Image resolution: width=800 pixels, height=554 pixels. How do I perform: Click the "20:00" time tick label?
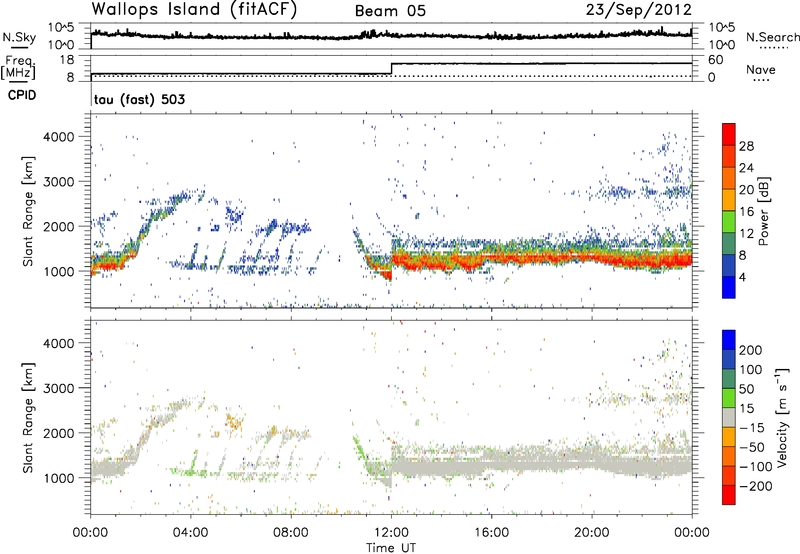click(x=591, y=533)
